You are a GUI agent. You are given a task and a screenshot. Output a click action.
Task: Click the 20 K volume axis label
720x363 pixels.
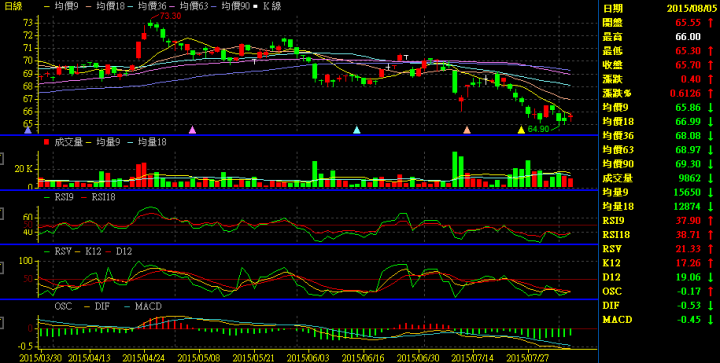23,169
